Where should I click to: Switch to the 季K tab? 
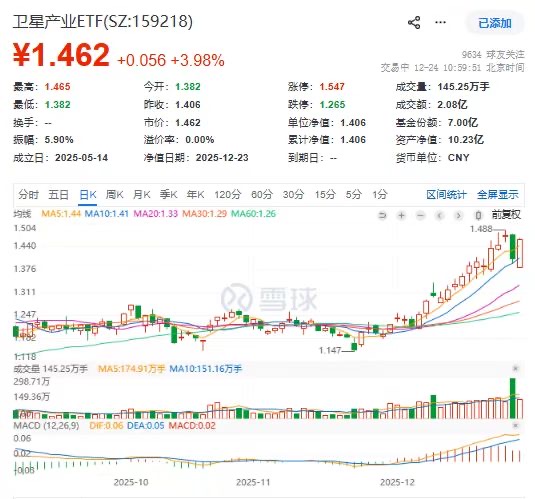tap(168, 195)
